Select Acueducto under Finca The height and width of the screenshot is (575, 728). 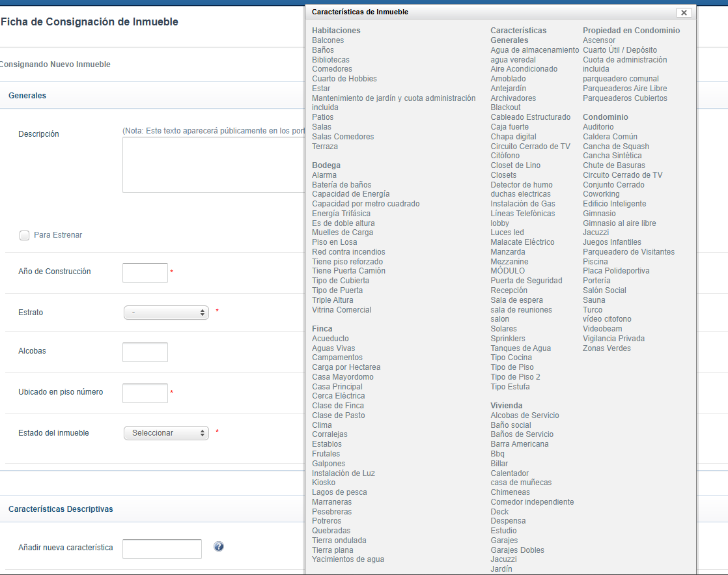tap(330, 339)
